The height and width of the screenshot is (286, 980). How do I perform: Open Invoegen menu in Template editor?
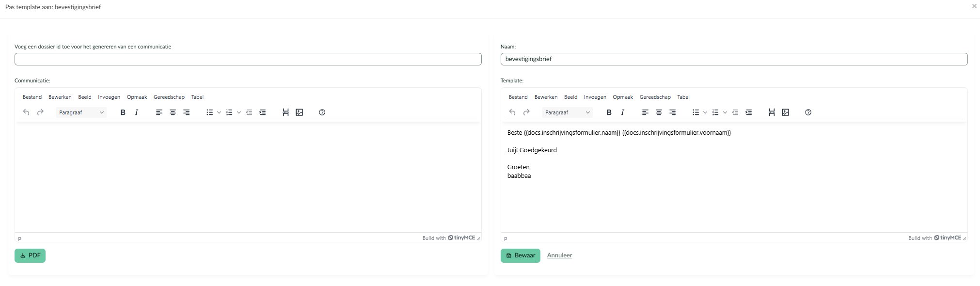(595, 97)
